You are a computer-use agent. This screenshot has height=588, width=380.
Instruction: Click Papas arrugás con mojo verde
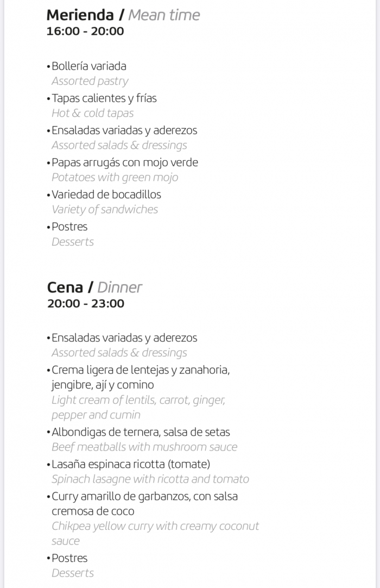pos(125,162)
